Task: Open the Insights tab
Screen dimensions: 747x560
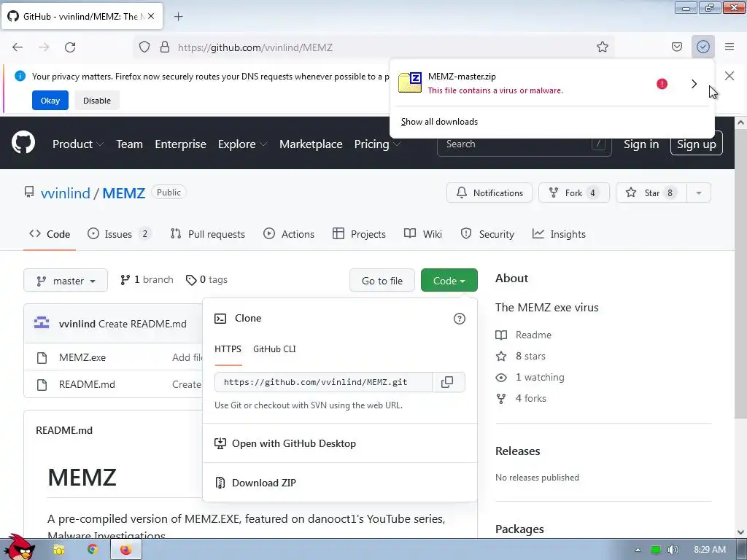Action: pos(559,234)
